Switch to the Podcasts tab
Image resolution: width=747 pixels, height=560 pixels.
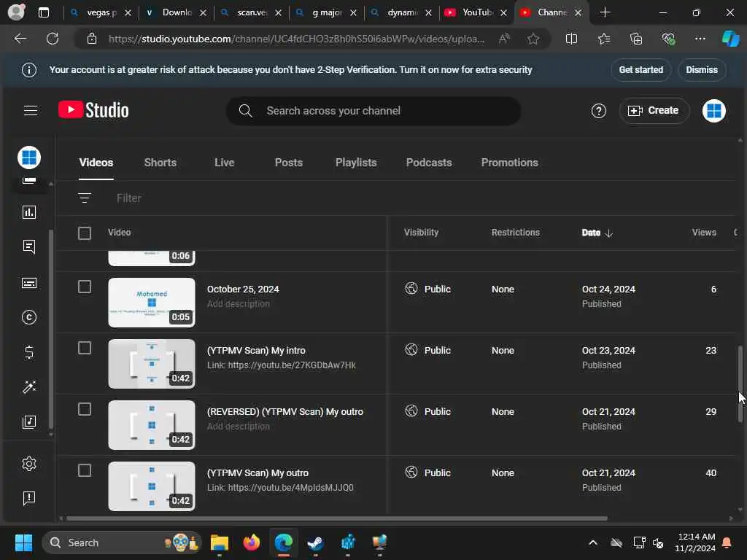point(429,163)
